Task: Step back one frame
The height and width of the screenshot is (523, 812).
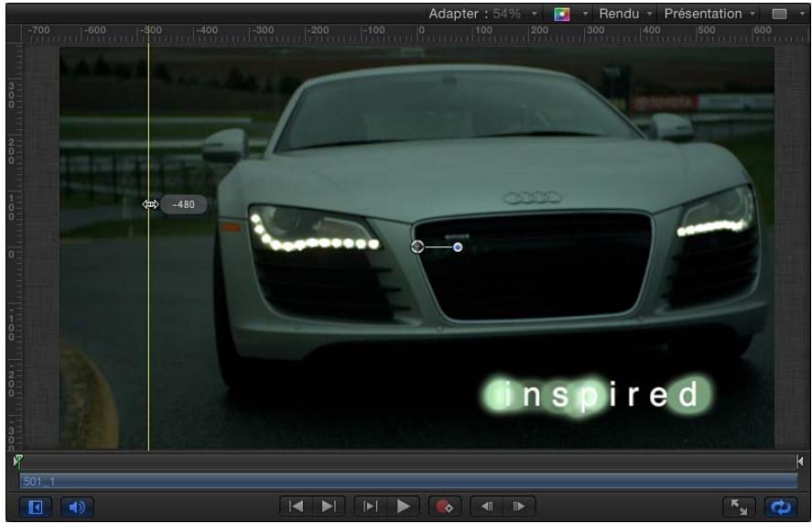Action: [x=487, y=506]
